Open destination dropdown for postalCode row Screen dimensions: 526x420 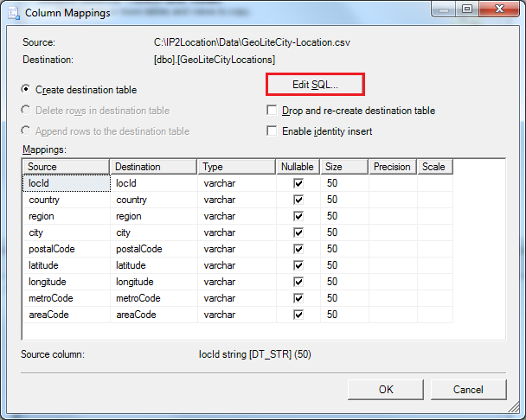coord(154,249)
